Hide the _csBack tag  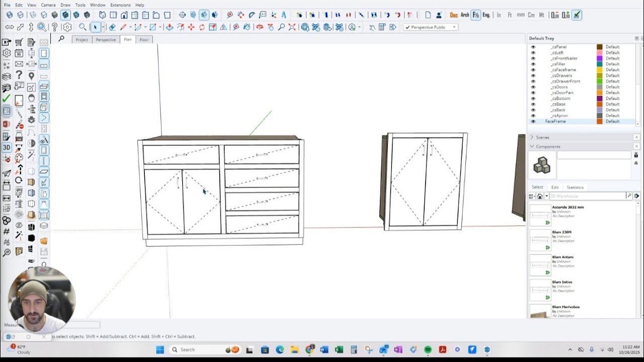(533, 110)
